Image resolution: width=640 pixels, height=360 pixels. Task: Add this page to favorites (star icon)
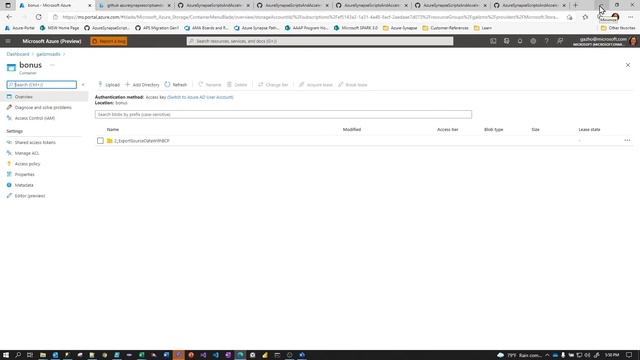(x=585, y=17)
